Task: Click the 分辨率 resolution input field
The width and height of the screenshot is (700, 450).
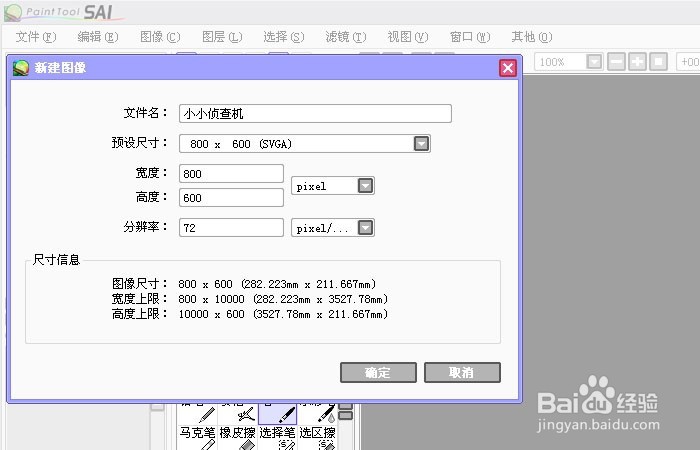Action: [231, 228]
